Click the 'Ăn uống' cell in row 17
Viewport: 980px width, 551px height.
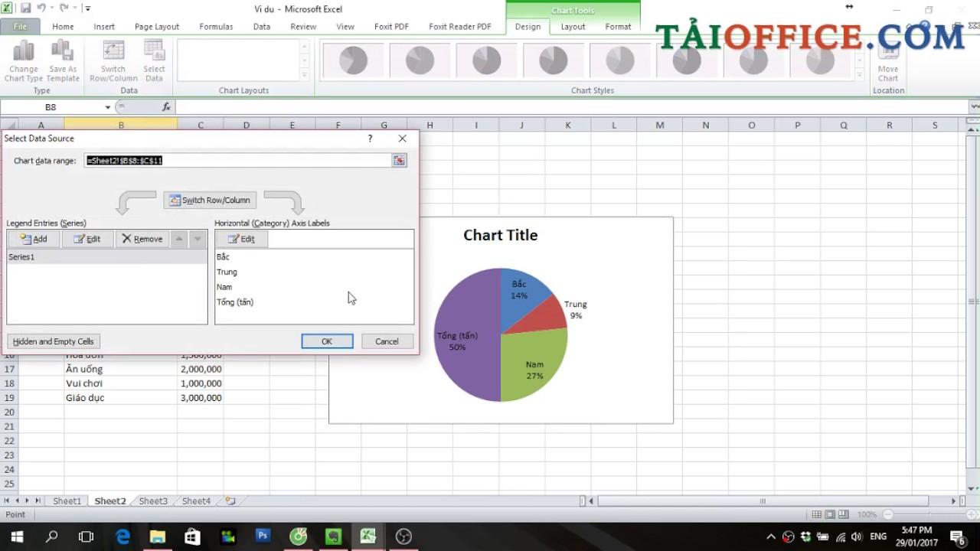(x=121, y=369)
